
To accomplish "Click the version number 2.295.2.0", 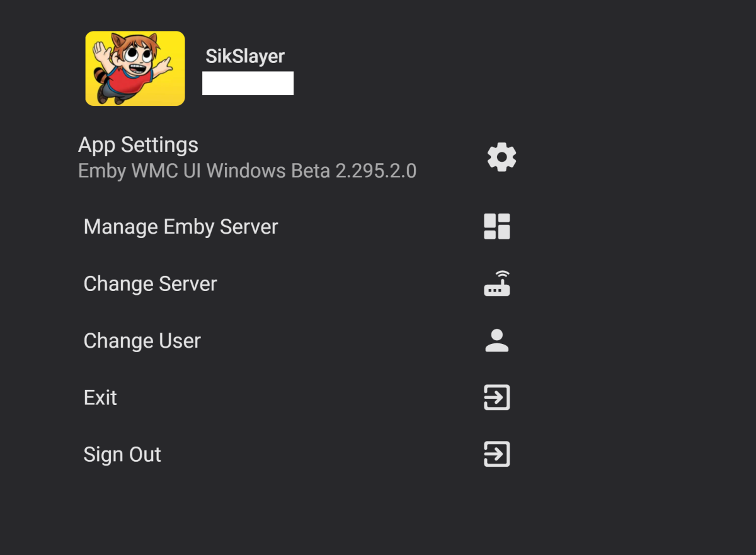I will (x=376, y=171).
